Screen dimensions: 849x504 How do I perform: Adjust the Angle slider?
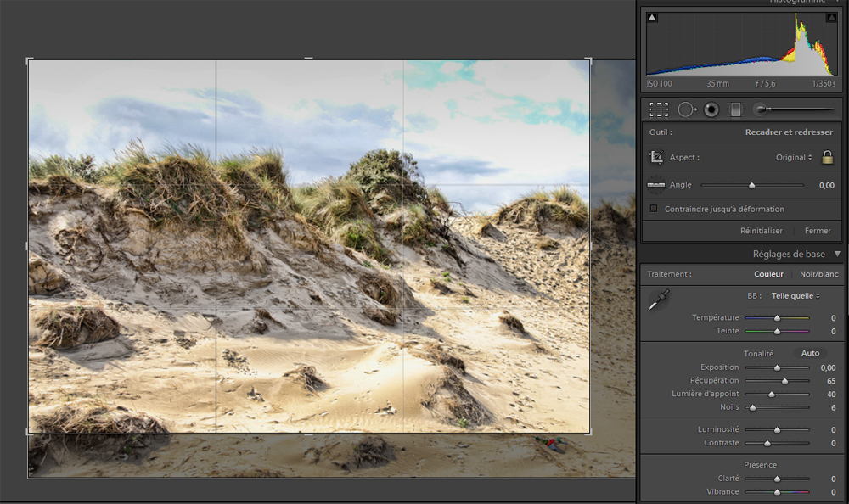coord(752,185)
